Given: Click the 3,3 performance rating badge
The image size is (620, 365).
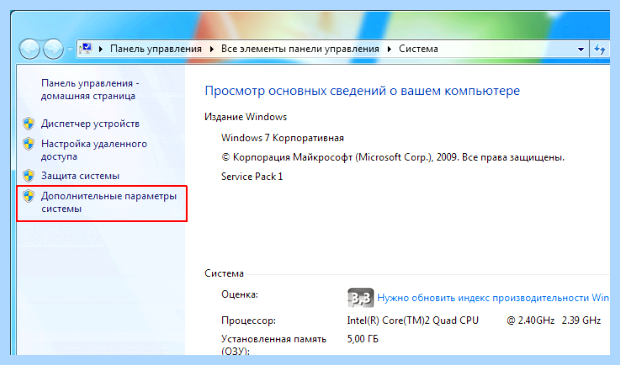Looking at the screenshot, I should pyautogui.click(x=360, y=298).
